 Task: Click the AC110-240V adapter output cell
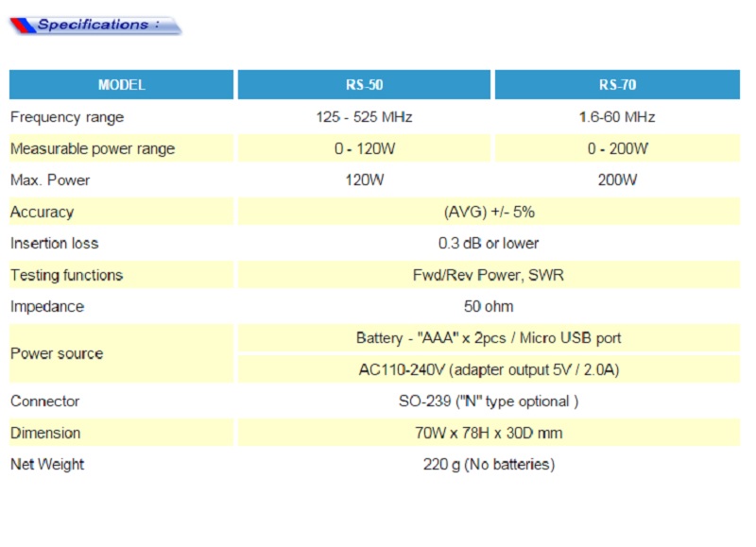pos(489,369)
